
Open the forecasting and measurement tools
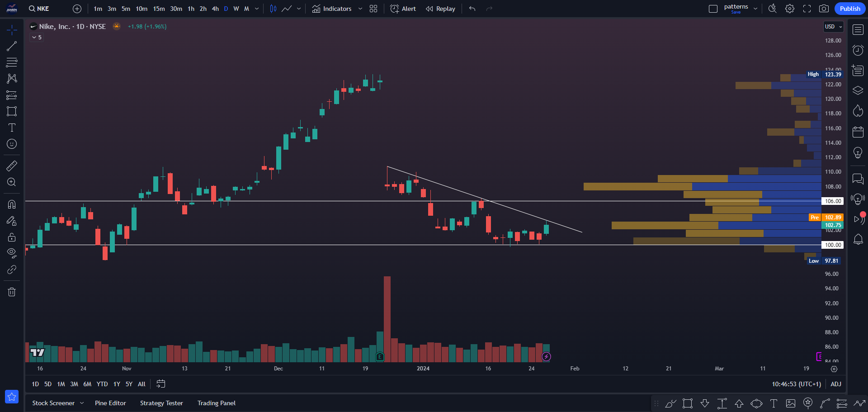click(12, 95)
